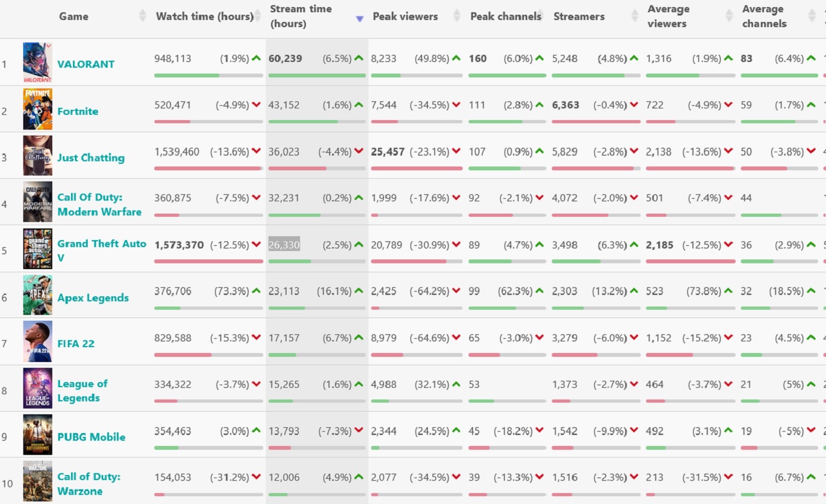This screenshot has height=504, width=826.
Task: Open the VALORANT game thumbnail
Action: [37, 63]
